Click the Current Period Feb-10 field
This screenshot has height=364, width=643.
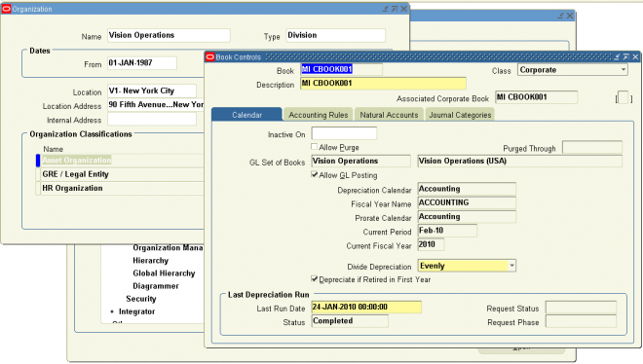[447, 231]
